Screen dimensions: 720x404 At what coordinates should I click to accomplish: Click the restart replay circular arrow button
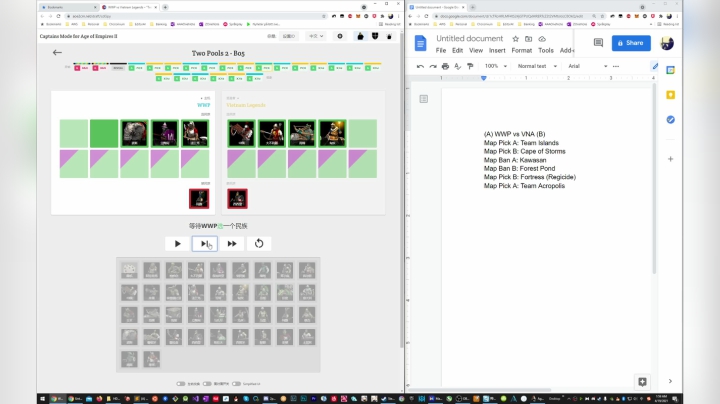click(259, 244)
